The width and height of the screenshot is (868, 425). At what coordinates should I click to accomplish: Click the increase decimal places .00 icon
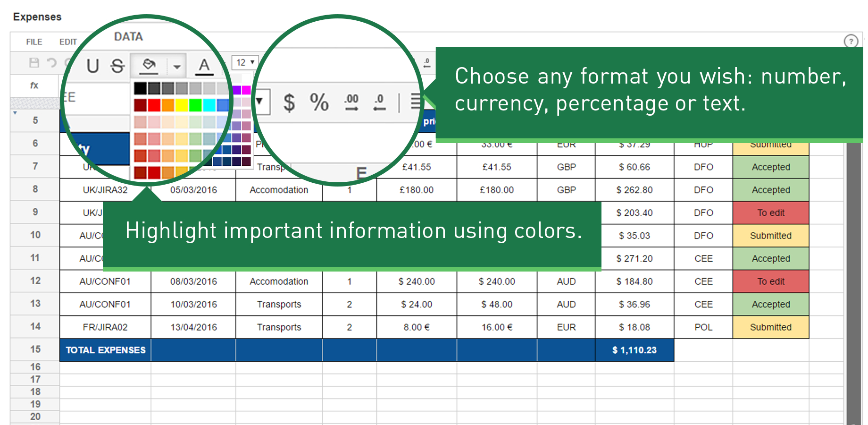(351, 102)
